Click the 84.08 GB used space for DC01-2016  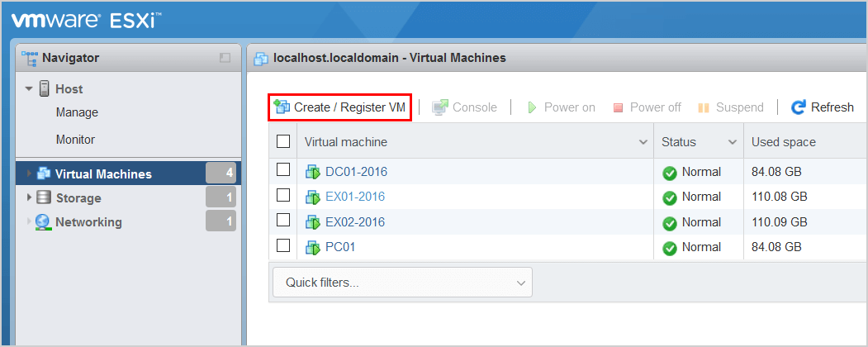(776, 172)
